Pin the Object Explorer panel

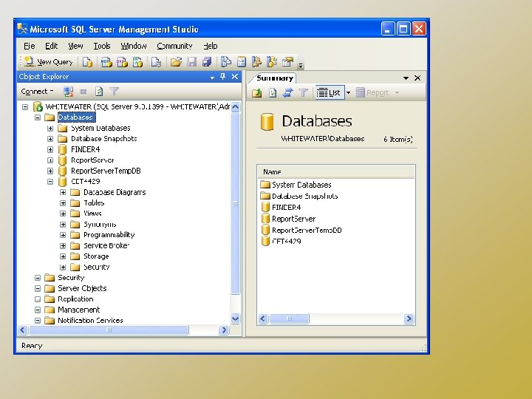tap(223, 77)
